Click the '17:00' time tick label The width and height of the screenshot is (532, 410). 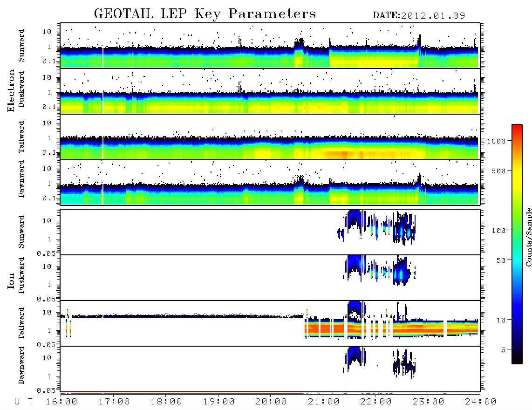(114, 402)
